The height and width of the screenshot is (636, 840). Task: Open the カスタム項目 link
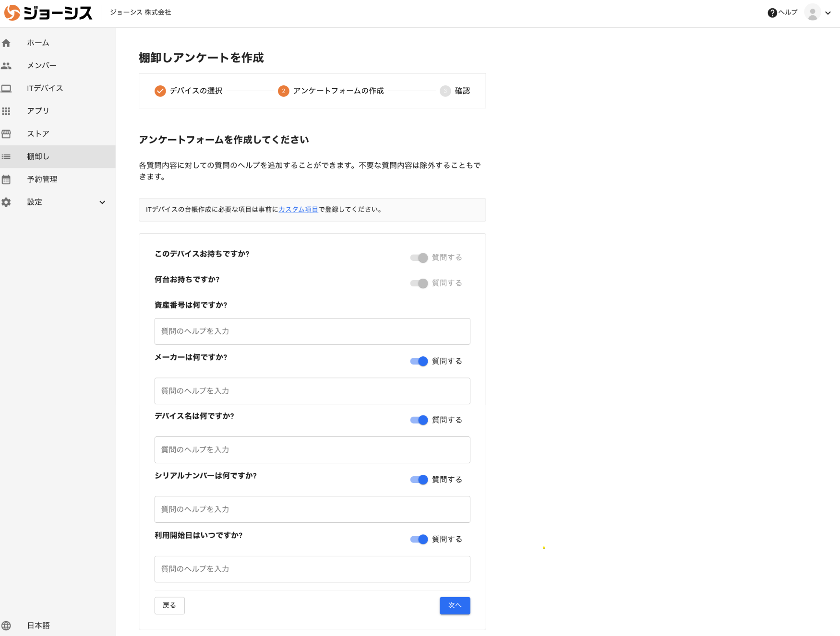(298, 210)
